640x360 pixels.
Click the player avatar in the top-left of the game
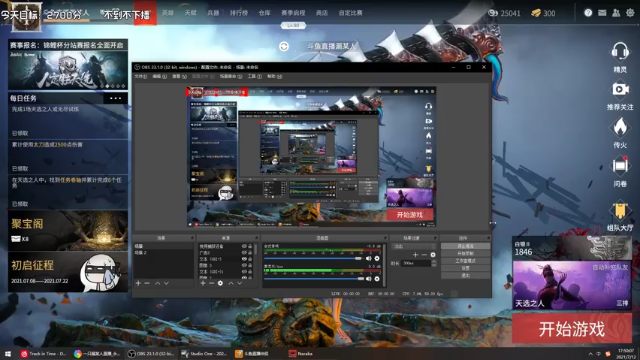click(x=27, y=16)
